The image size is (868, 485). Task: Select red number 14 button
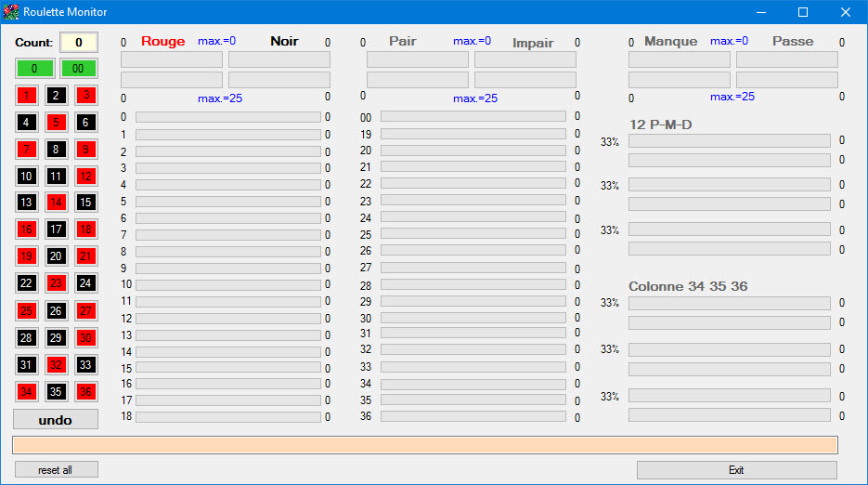(x=56, y=203)
